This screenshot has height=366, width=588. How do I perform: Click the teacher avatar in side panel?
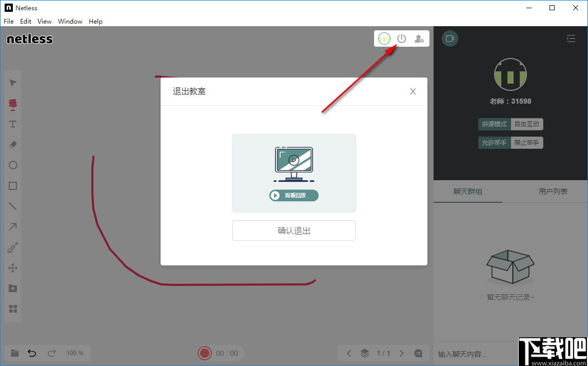[x=511, y=74]
